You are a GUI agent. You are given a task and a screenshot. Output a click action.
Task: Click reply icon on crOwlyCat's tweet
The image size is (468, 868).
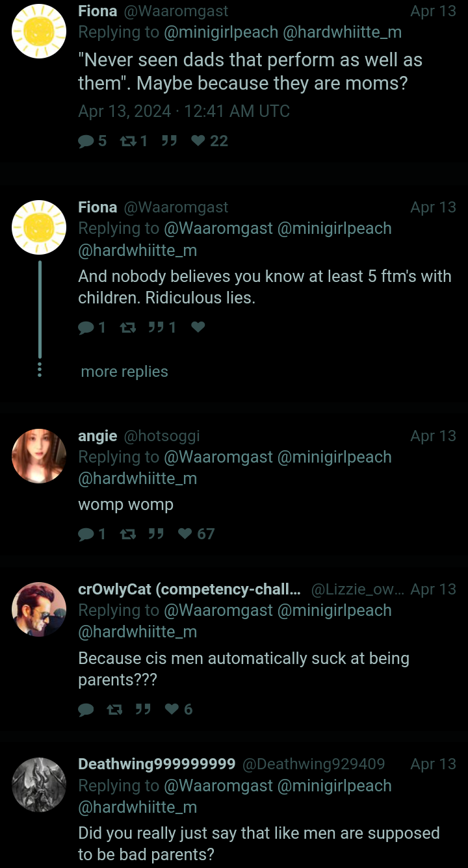click(x=86, y=709)
